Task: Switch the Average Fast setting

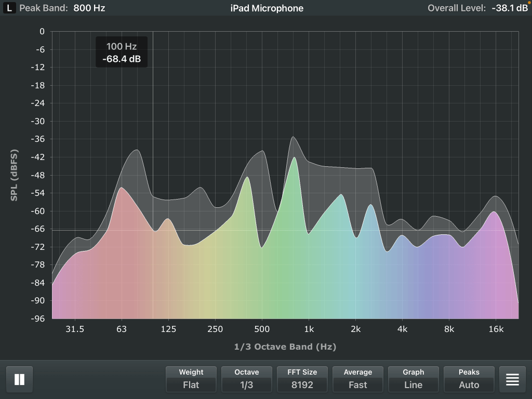Action: 357,379
